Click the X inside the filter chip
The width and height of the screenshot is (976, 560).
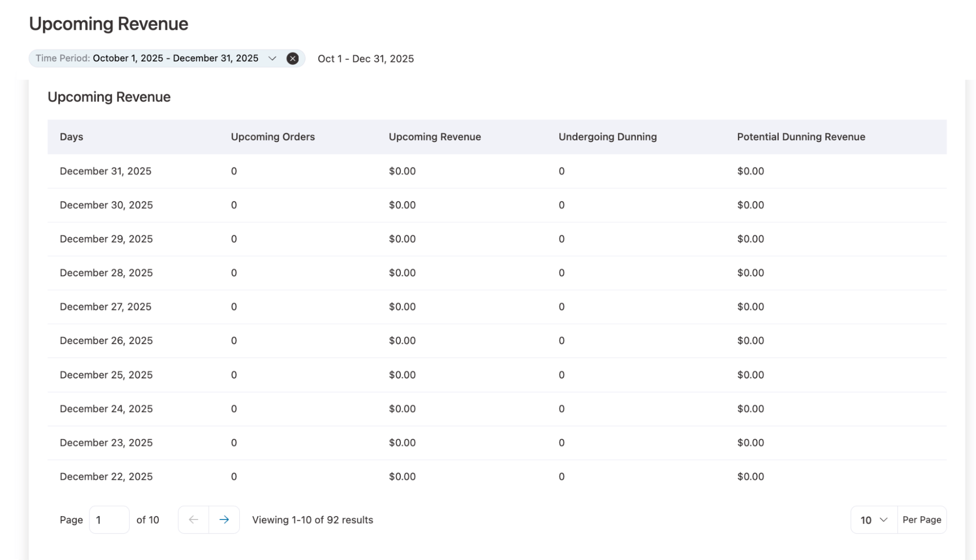tap(293, 59)
